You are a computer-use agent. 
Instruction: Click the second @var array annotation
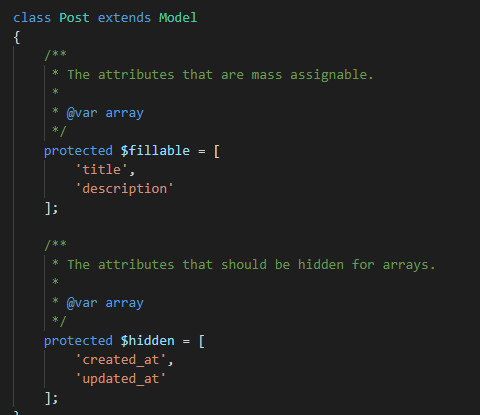point(105,303)
